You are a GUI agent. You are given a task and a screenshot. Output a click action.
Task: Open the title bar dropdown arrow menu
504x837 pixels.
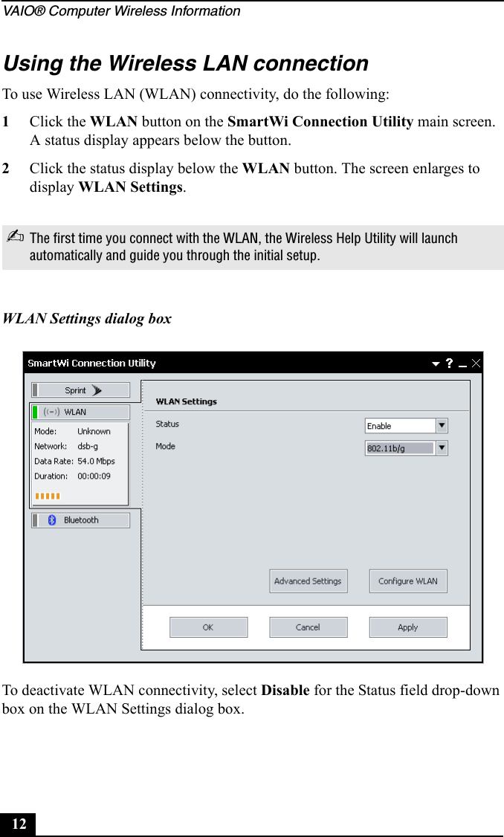(436, 364)
